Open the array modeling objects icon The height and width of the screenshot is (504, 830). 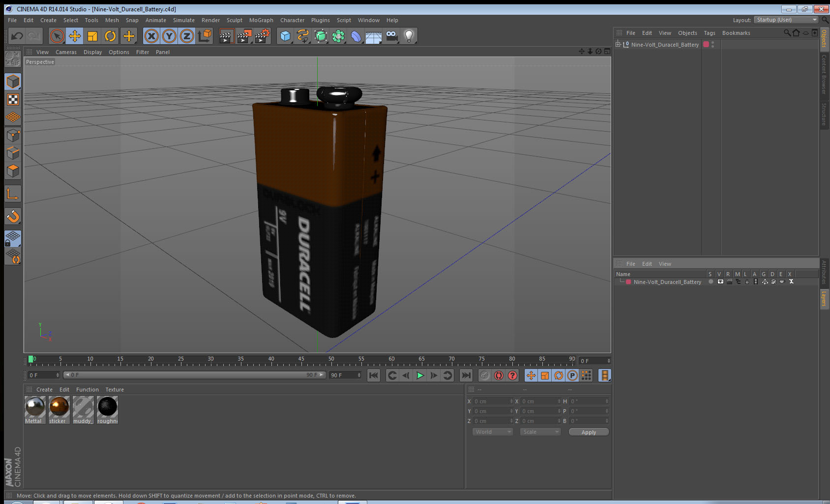point(338,36)
